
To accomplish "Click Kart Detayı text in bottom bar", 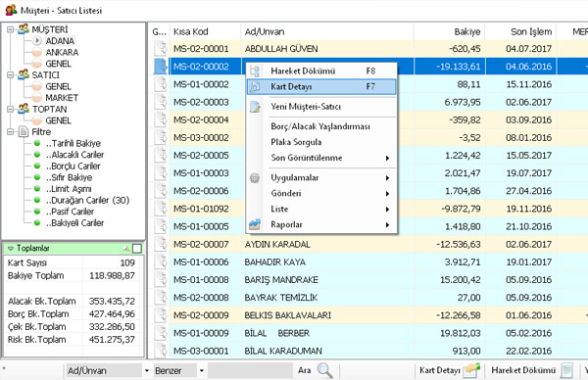I will (x=439, y=370).
